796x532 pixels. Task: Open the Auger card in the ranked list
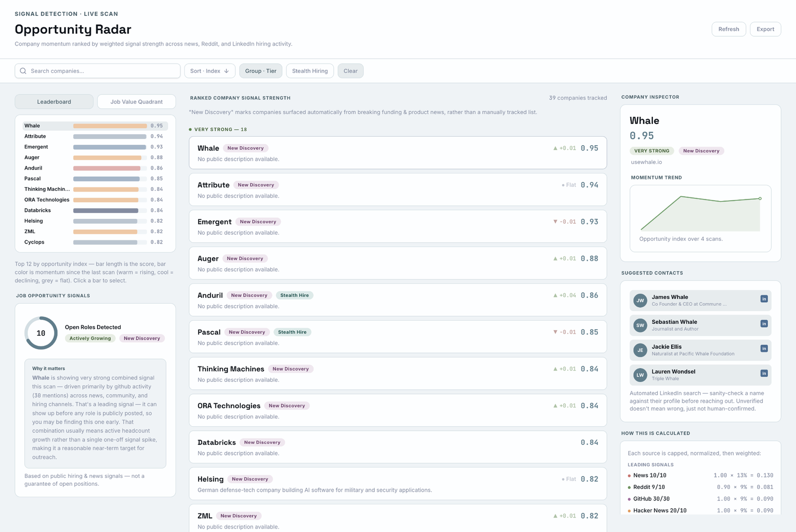(398, 263)
